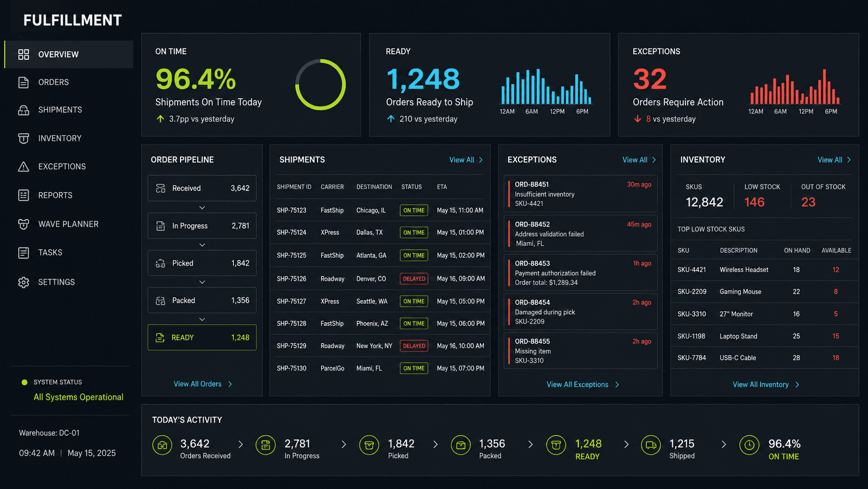Click the chevron below Received stage
The height and width of the screenshot is (489, 868).
pos(202,207)
